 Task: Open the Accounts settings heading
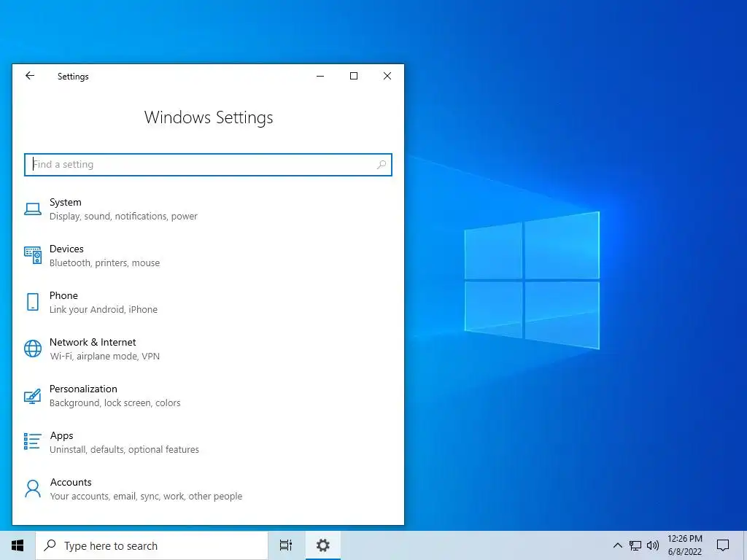point(71,483)
